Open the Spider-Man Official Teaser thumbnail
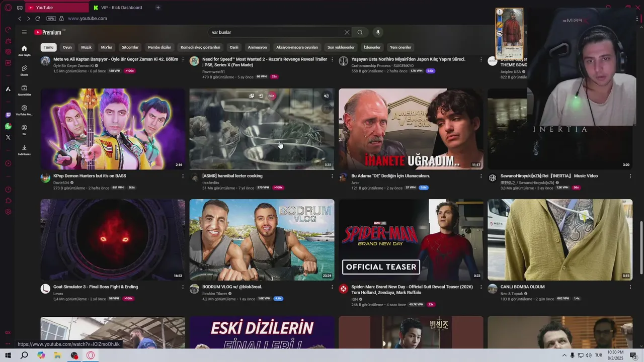The image size is (644, 362). point(411,240)
